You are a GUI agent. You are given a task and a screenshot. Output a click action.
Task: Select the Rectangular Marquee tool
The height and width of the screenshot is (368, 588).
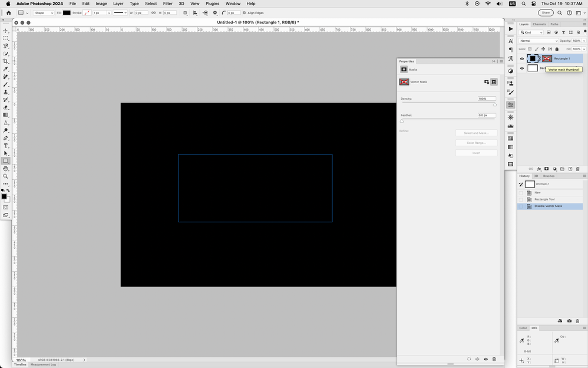click(6, 38)
